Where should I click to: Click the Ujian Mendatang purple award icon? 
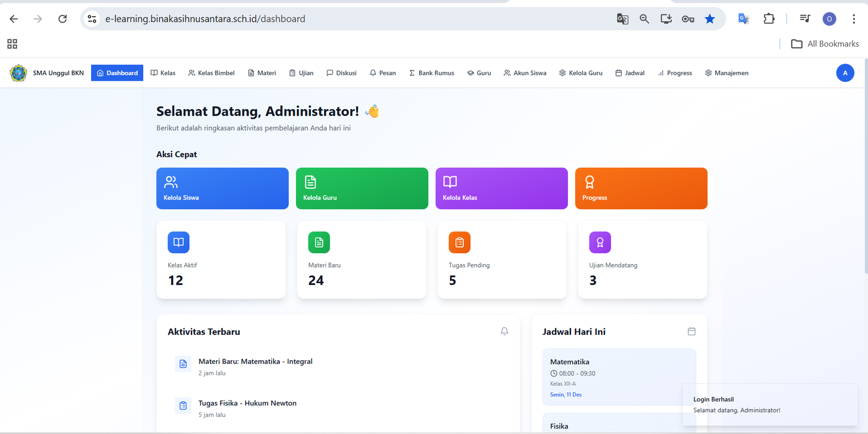[600, 242]
